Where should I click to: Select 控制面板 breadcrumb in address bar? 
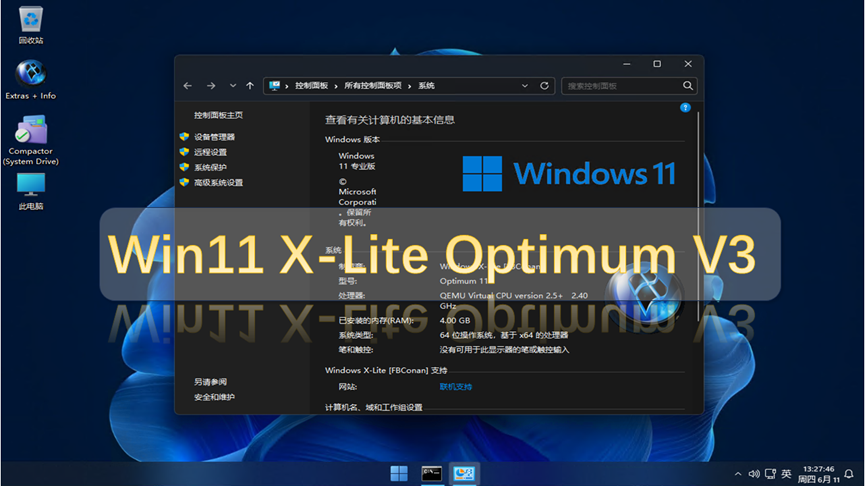[x=312, y=86]
